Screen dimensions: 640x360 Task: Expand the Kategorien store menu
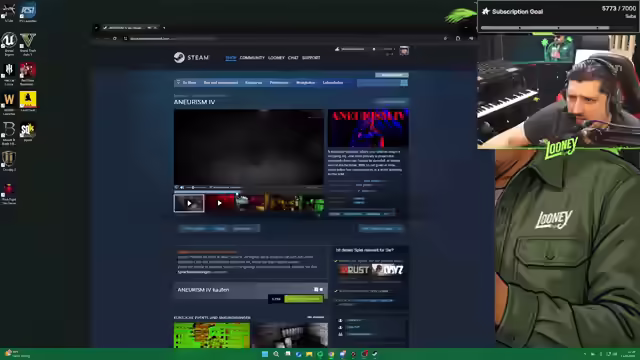pyautogui.click(x=253, y=83)
